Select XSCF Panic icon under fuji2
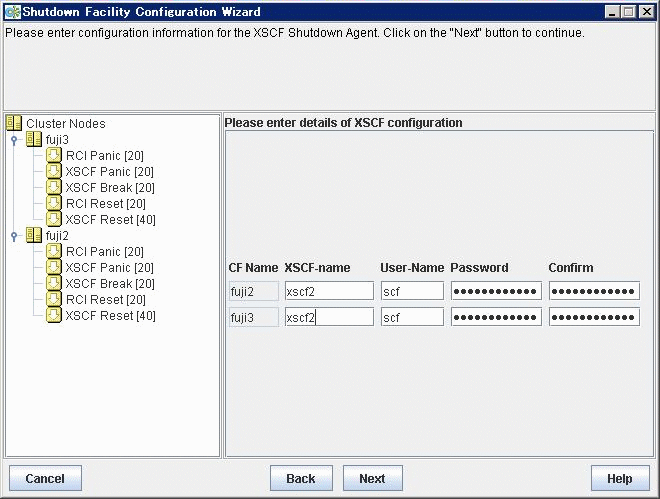Viewport: 660px width, 499px height. pyautogui.click(x=54, y=267)
